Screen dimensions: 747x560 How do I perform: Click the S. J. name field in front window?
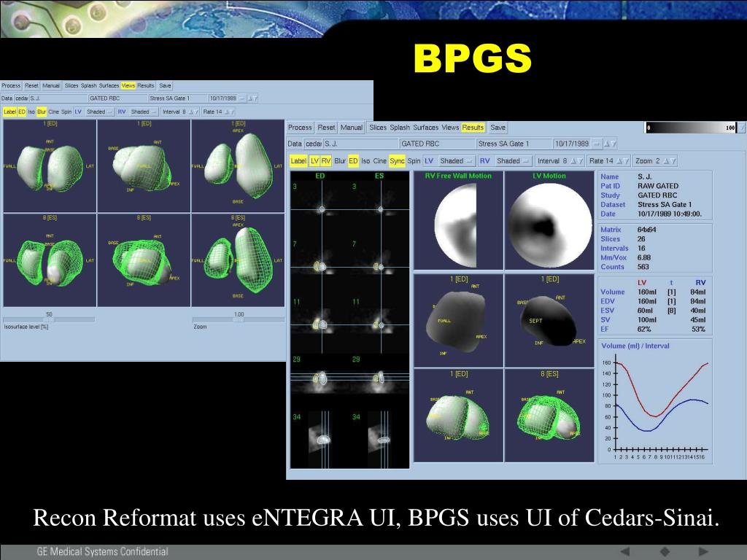[360, 144]
